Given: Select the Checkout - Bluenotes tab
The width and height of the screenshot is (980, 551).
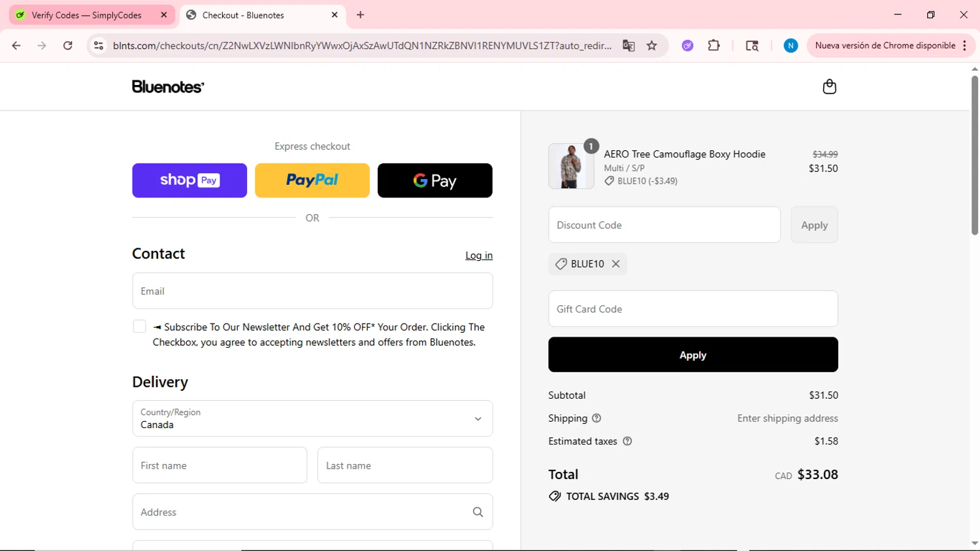Looking at the screenshot, I should click(x=263, y=15).
